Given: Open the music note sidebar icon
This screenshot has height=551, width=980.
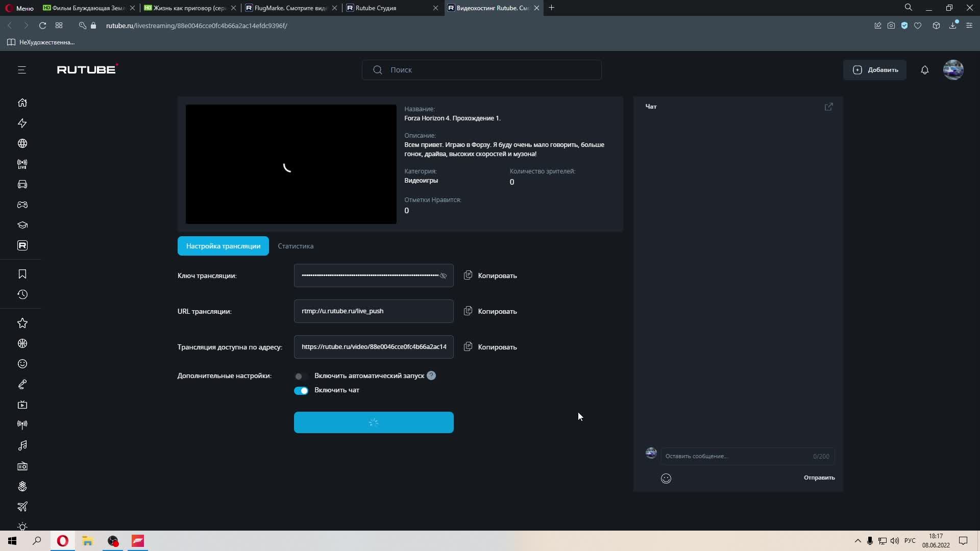Looking at the screenshot, I should point(22,445).
